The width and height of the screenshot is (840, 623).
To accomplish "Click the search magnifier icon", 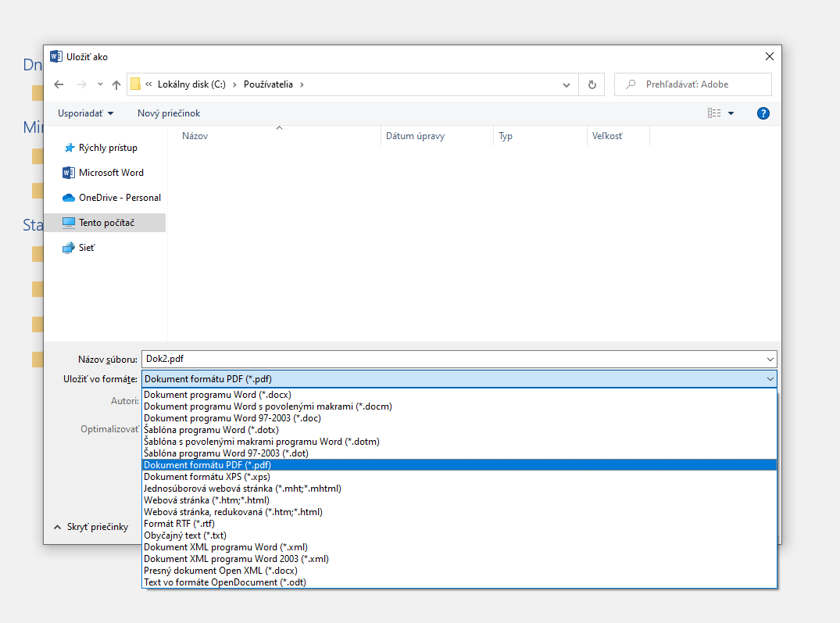I will coord(631,84).
